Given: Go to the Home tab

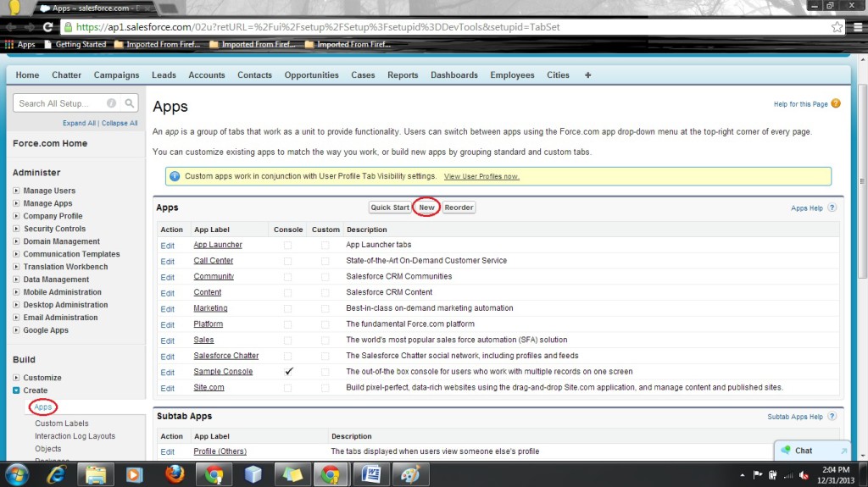Looking at the screenshot, I should (x=27, y=75).
